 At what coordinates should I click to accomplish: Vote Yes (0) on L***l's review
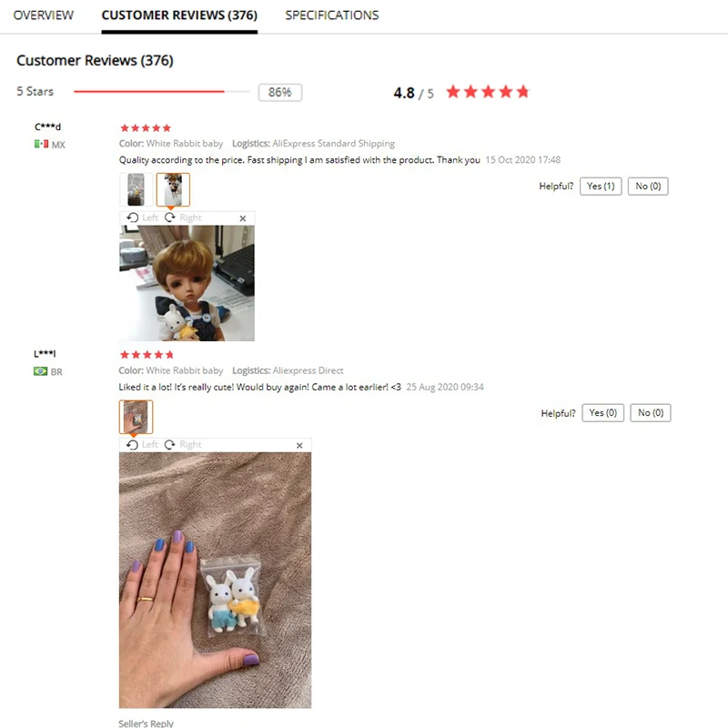602,413
